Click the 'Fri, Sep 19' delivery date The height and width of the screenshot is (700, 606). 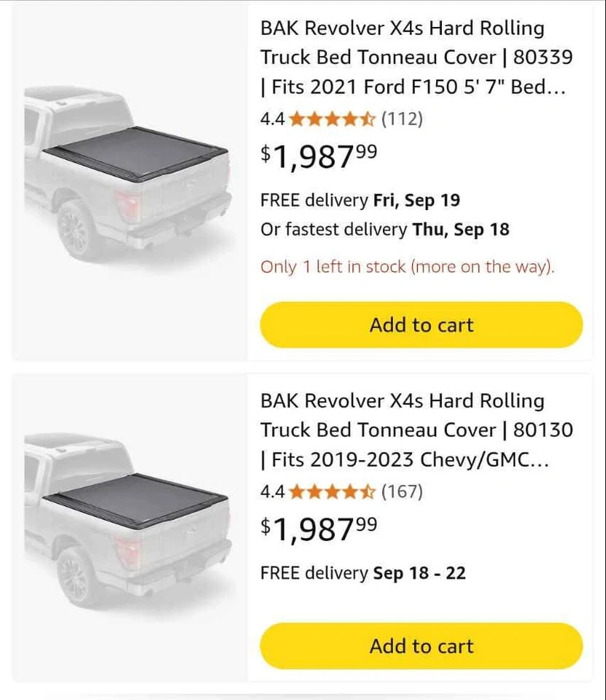pyautogui.click(x=416, y=200)
